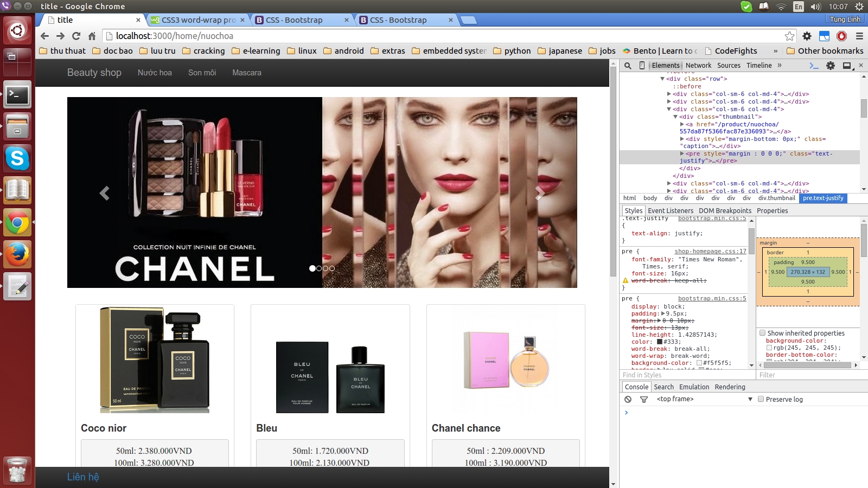Open the Event Listeners tab
Image resolution: width=868 pixels, height=488 pixels.
pyautogui.click(x=671, y=211)
